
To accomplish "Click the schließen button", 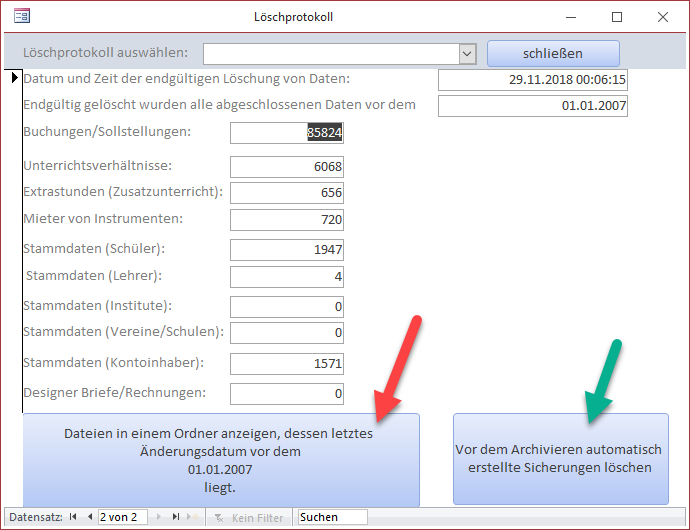I will [553, 53].
